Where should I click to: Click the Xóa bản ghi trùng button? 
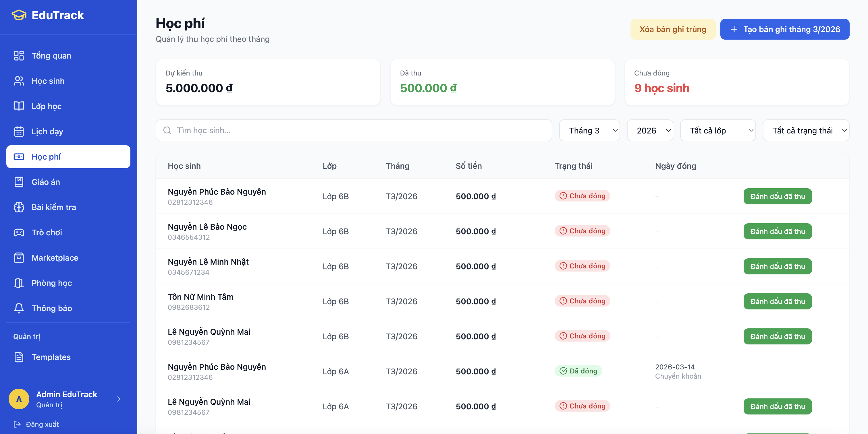coord(673,29)
